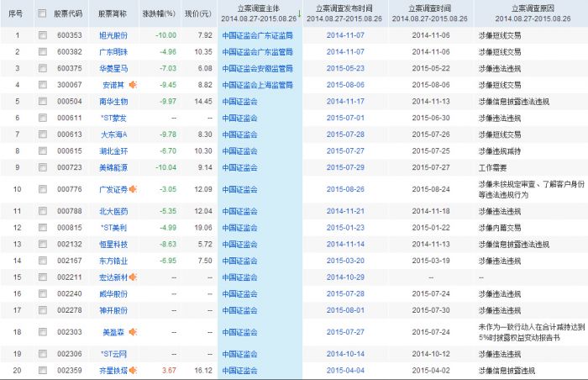
Task: Click the speaker icon beside 齐星铁塔
Action: point(132,370)
